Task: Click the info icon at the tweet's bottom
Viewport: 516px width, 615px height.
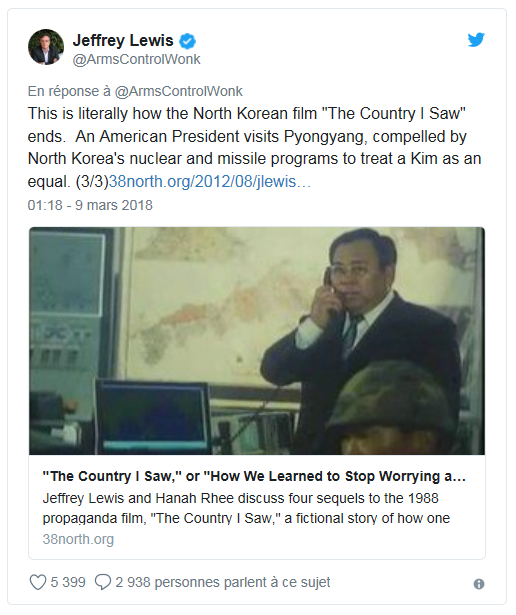Action: pyautogui.click(x=479, y=584)
